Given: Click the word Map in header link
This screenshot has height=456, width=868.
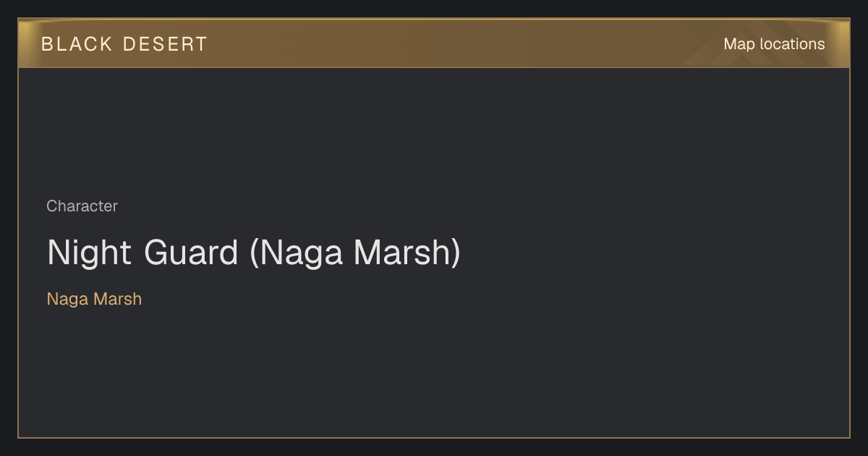Looking at the screenshot, I should coord(739,44).
